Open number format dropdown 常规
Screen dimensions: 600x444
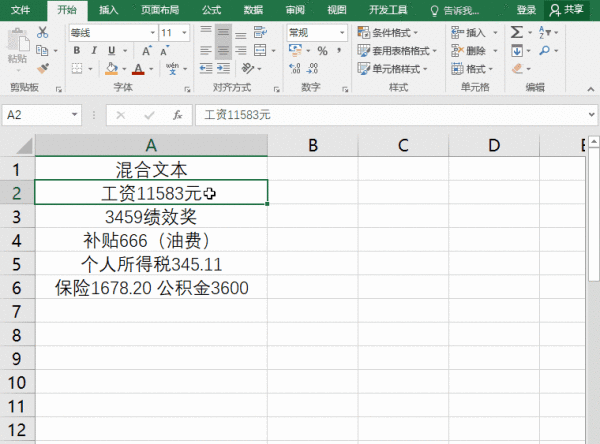tap(342, 33)
